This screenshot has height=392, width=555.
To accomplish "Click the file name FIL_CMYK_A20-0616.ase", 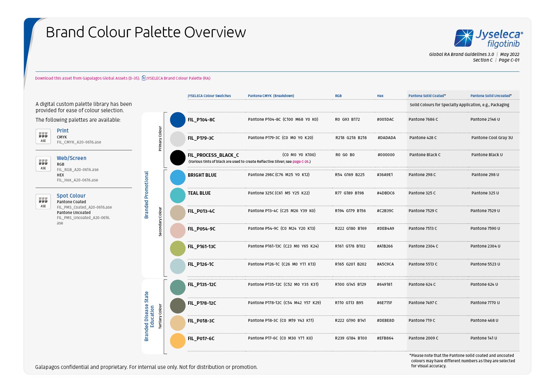I will 79,142.
